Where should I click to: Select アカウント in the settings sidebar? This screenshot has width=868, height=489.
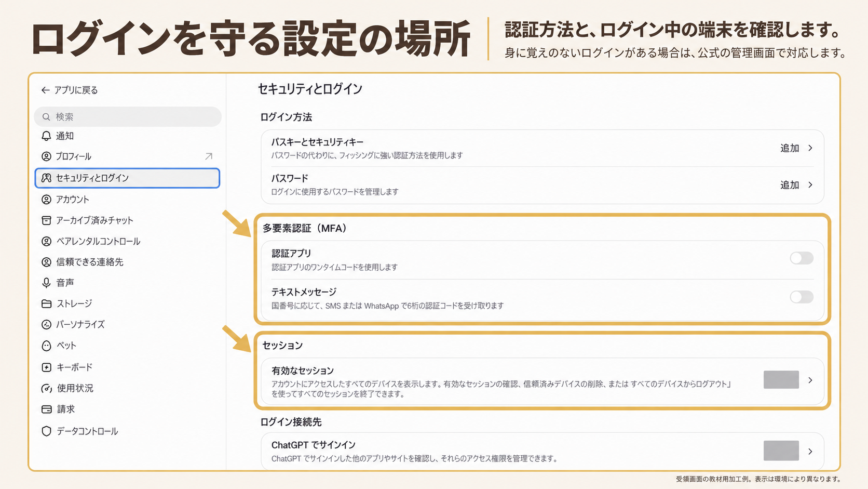pyautogui.click(x=127, y=200)
